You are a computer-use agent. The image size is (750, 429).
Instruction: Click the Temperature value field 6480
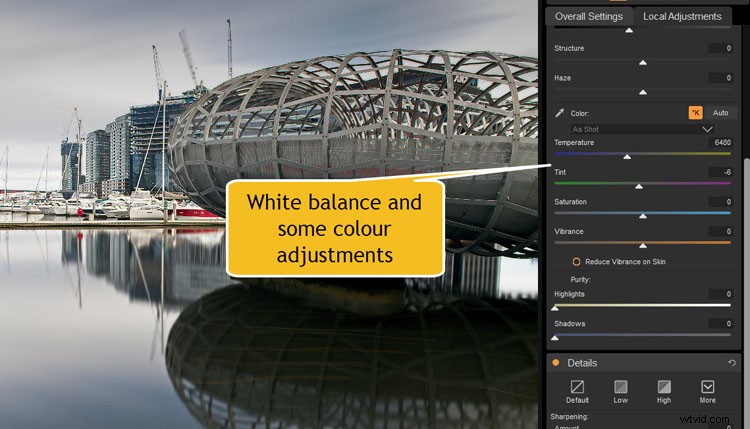720,143
